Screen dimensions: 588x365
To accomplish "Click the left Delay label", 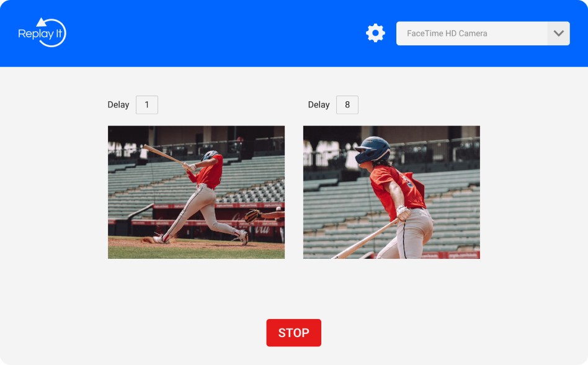I will 118,105.
